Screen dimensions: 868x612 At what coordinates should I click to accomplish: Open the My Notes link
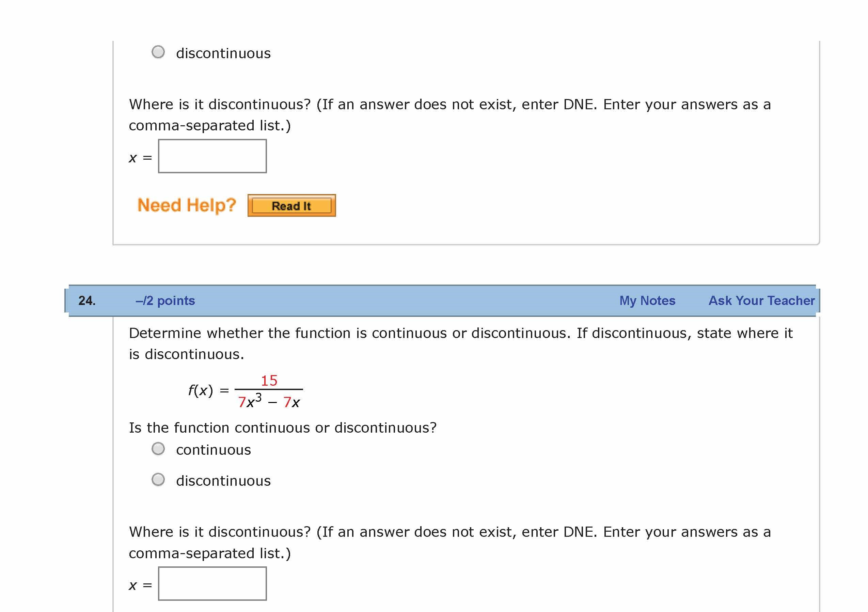tap(647, 301)
